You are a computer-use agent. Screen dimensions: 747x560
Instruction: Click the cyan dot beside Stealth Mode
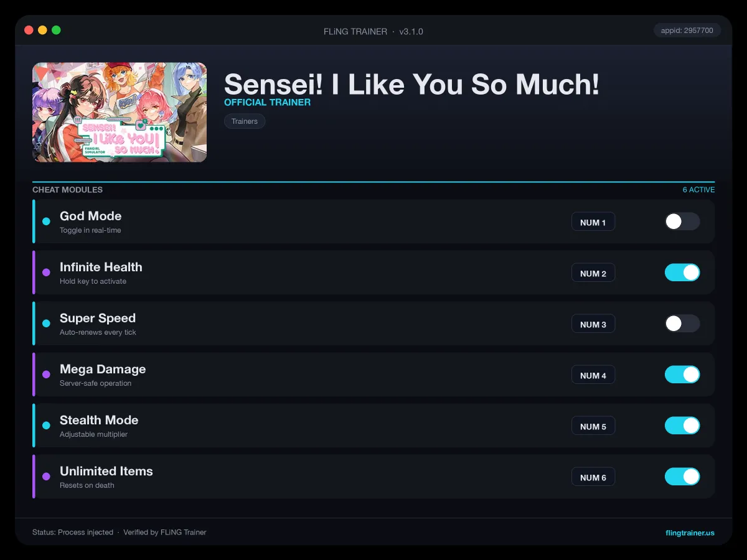coord(46,426)
